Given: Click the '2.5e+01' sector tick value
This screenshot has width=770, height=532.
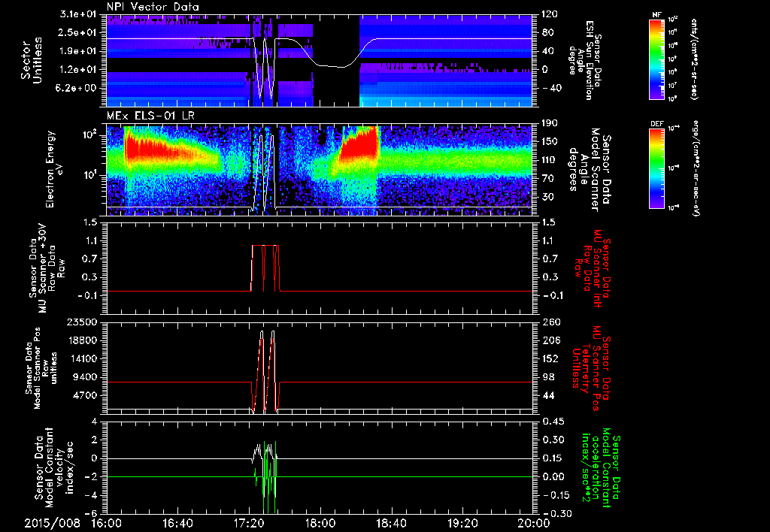Looking at the screenshot, I should [x=77, y=33].
